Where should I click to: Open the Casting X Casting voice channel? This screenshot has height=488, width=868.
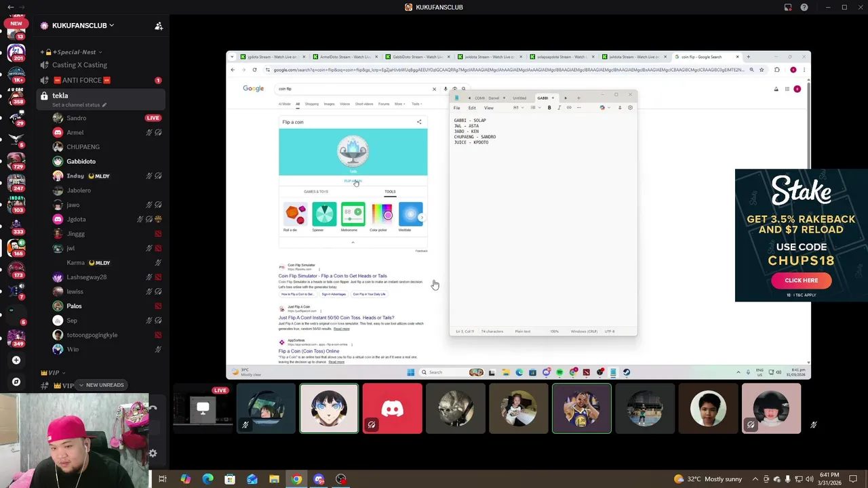[79, 65]
